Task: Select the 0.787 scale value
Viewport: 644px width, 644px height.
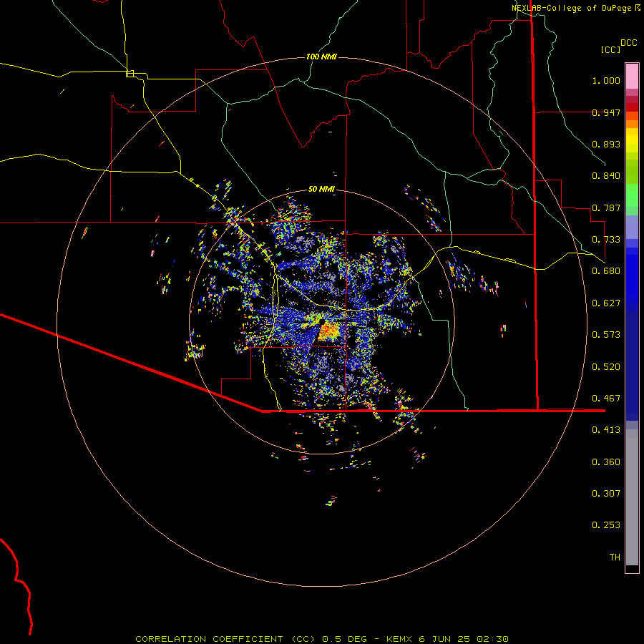Action: coord(606,208)
